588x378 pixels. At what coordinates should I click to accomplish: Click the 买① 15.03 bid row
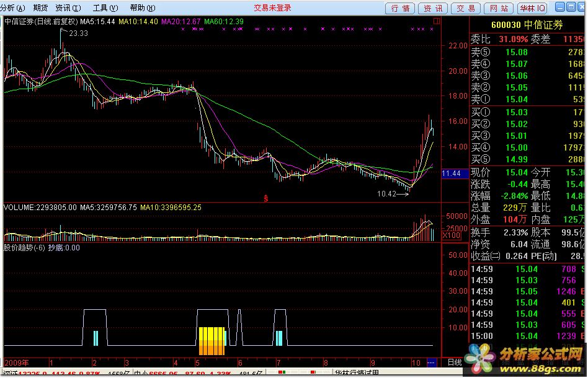(x=527, y=112)
